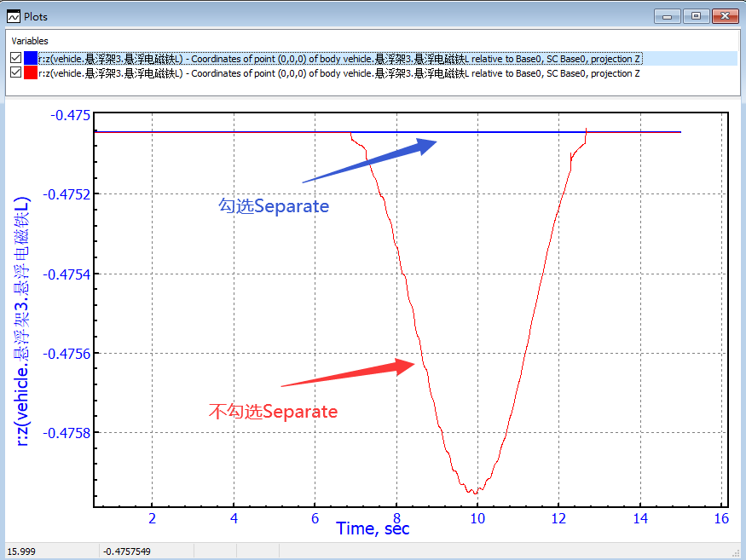The width and height of the screenshot is (746, 560).
Task: Click the Plots window icon in title bar
Action: (14, 17)
